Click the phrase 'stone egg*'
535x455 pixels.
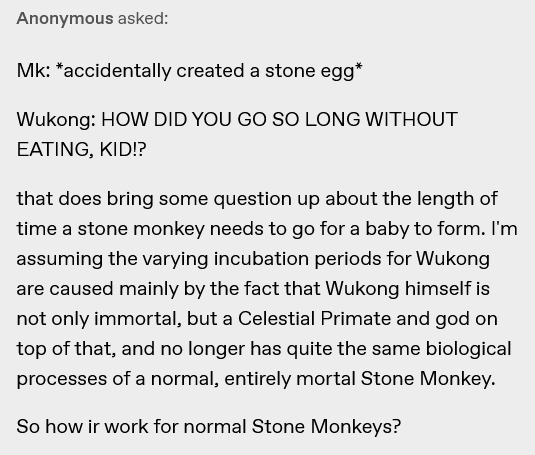coord(314,72)
